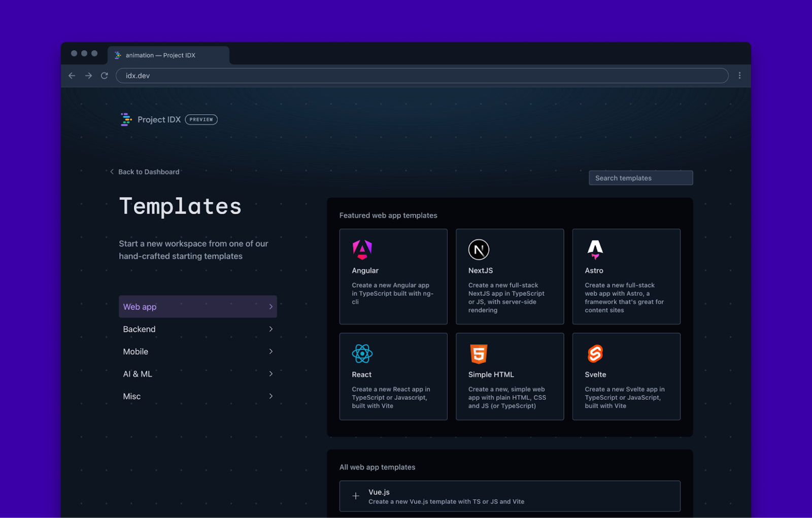
Task: Expand the Misc templates section
Action: 271,396
